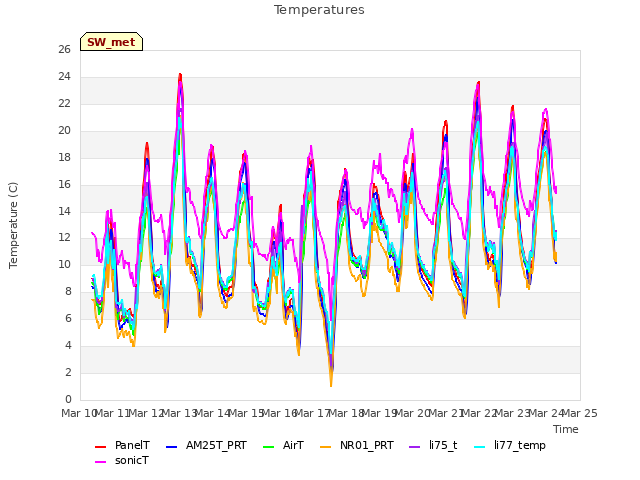
Task: Click the orange NR01_PRT legend swatch
Action: pos(325,447)
